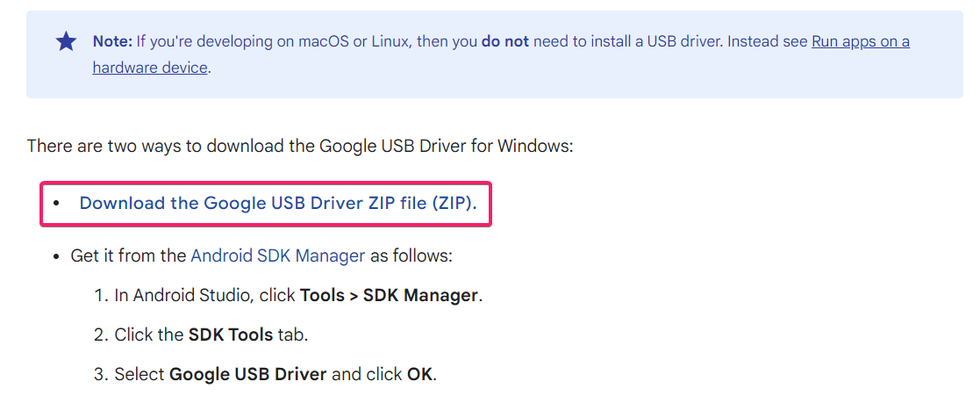Click the "Select" word in step three
The height and width of the screenshot is (396, 980).
[x=139, y=374]
